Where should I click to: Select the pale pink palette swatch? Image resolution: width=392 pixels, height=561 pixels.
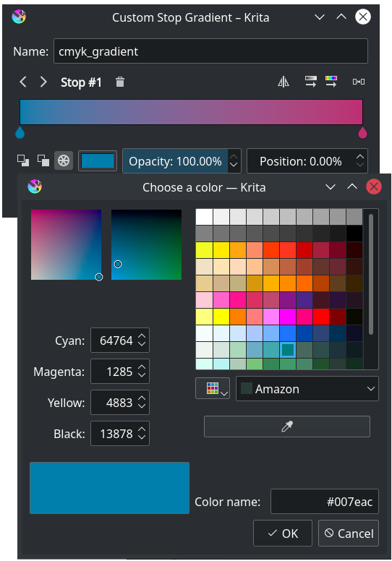[204, 300]
